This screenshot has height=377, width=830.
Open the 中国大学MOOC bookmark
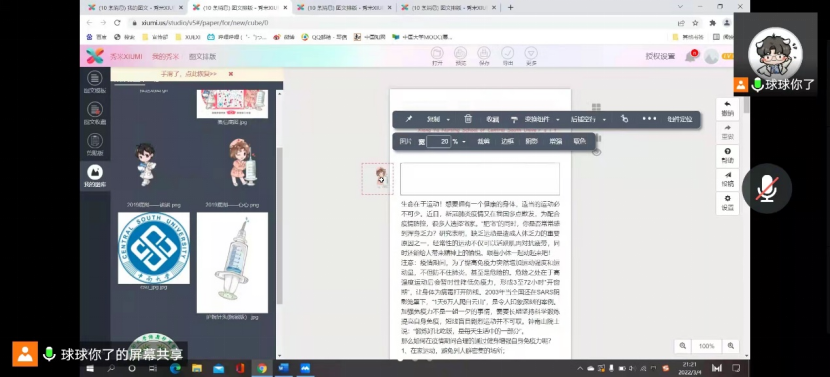[422, 37]
